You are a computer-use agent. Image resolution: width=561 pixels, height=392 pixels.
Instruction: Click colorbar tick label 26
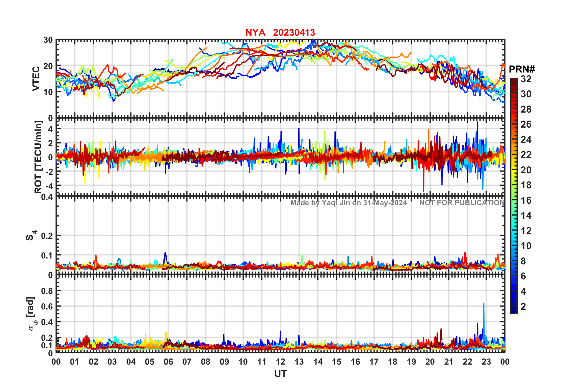coord(526,124)
